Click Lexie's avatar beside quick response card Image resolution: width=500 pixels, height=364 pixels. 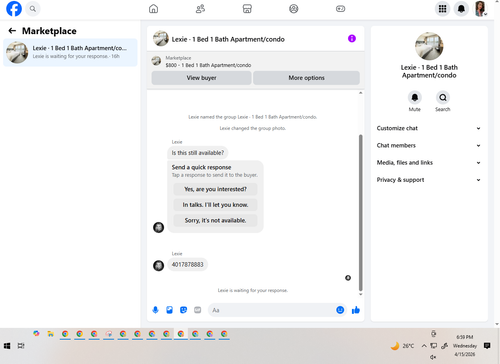click(x=158, y=227)
